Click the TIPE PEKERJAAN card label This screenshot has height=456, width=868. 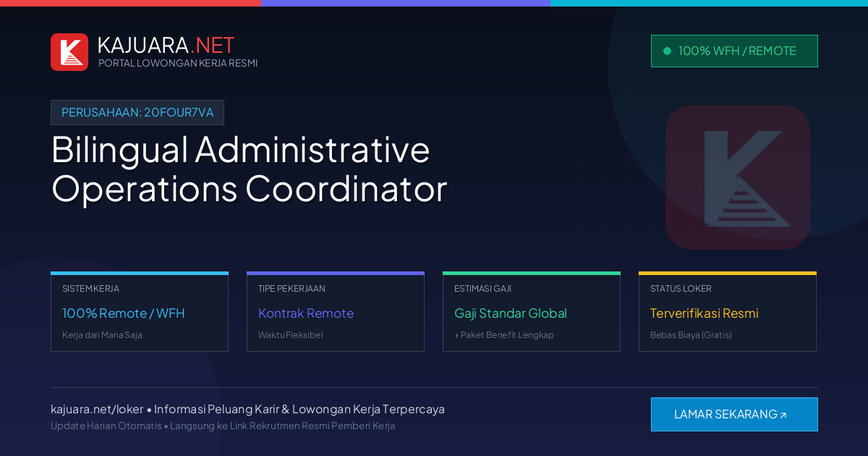coord(292,288)
